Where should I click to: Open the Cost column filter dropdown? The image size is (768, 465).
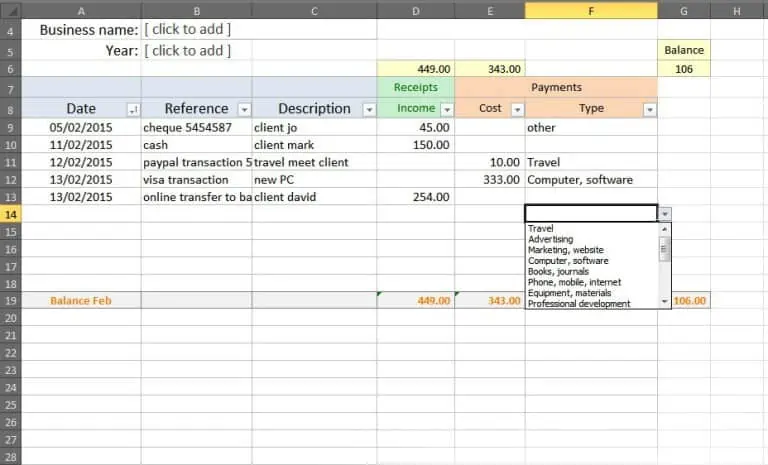pyautogui.click(x=517, y=110)
